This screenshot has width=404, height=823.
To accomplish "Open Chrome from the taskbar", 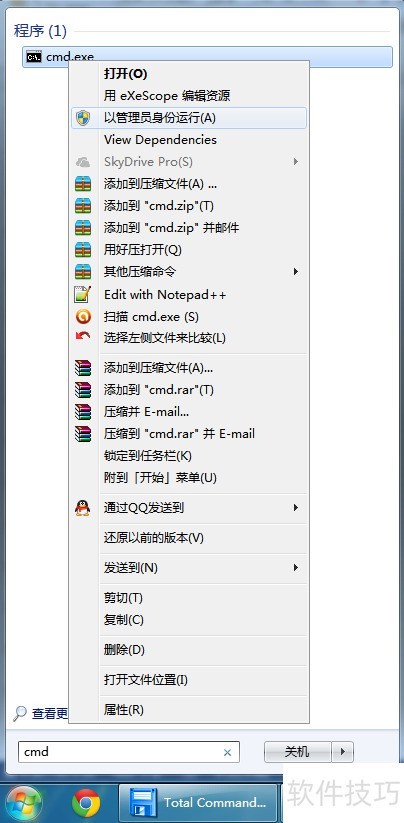I will pos(86,802).
